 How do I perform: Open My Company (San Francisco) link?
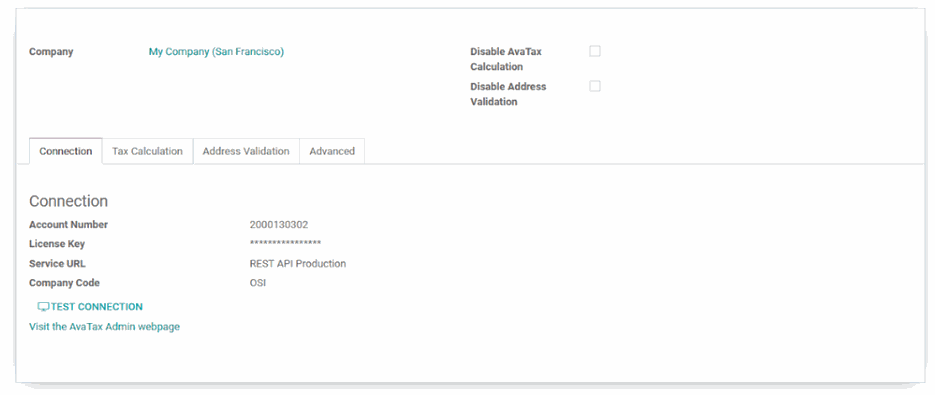(216, 52)
